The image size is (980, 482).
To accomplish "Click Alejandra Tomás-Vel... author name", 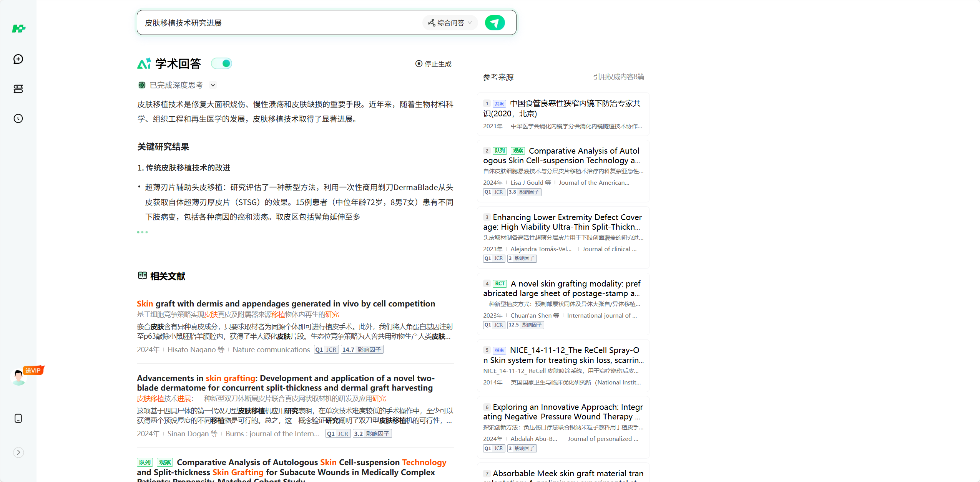I will coord(541,249).
